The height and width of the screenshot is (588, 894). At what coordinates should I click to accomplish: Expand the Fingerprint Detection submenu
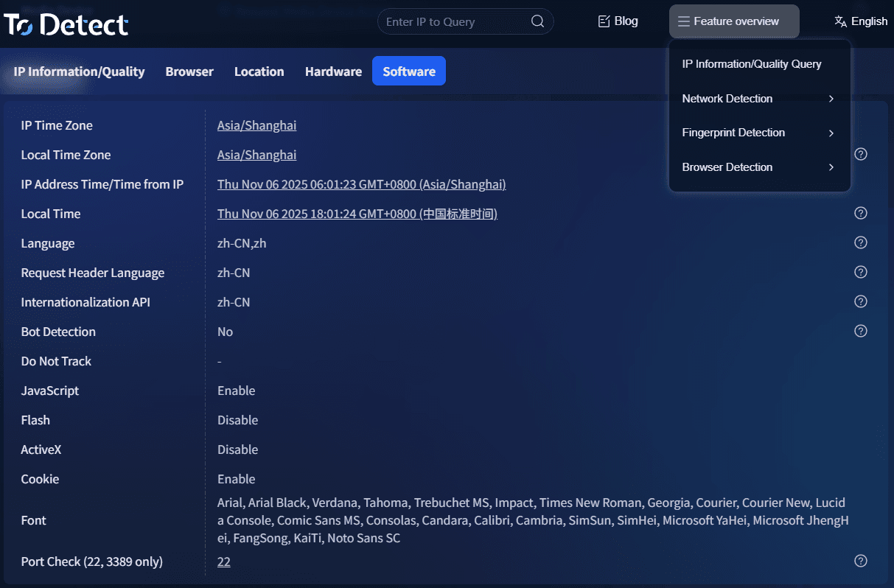point(759,133)
